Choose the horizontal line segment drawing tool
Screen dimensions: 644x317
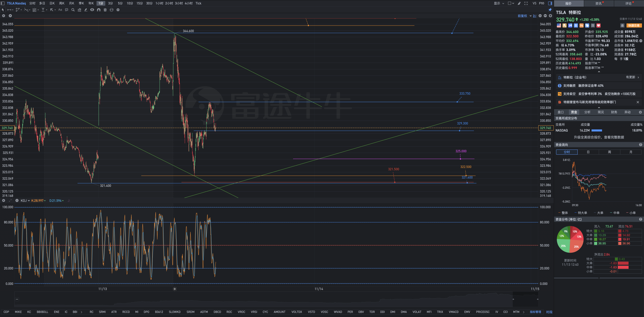(x=10, y=10)
